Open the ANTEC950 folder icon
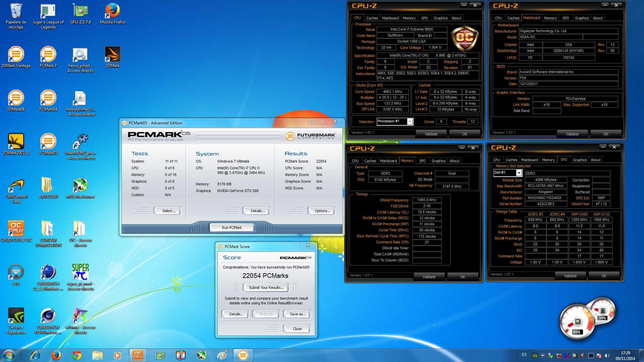The width and height of the screenshot is (644, 362). pyautogui.click(x=48, y=188)
